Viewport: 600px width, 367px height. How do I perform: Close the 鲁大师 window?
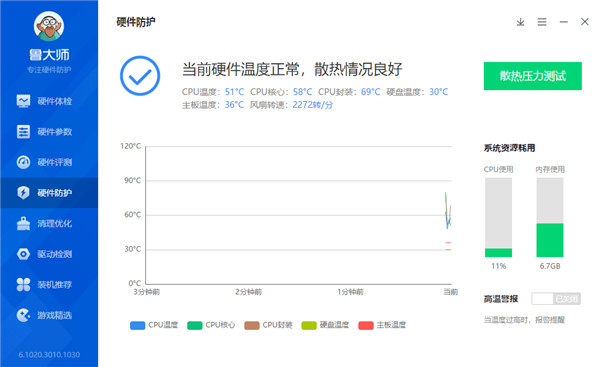click(x=585, y=22)
